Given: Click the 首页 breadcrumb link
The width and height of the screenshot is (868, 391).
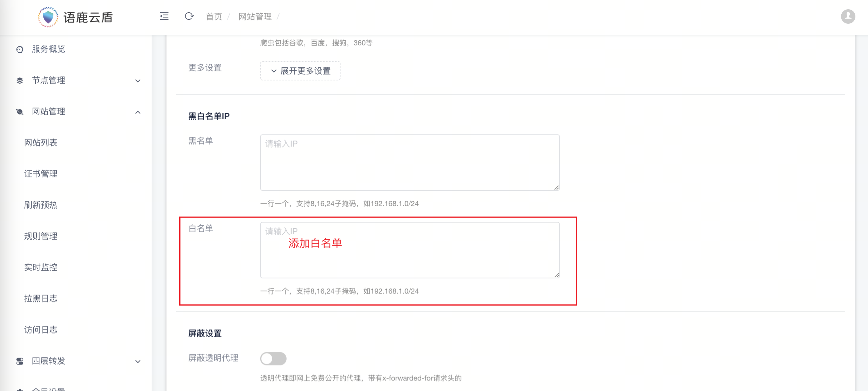Looking at the screenshot, I should pyautogui.click(x=214, y=16).
